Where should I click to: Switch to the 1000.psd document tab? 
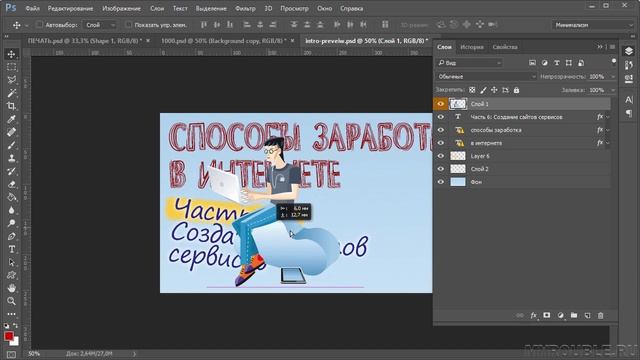coord(223,41)
